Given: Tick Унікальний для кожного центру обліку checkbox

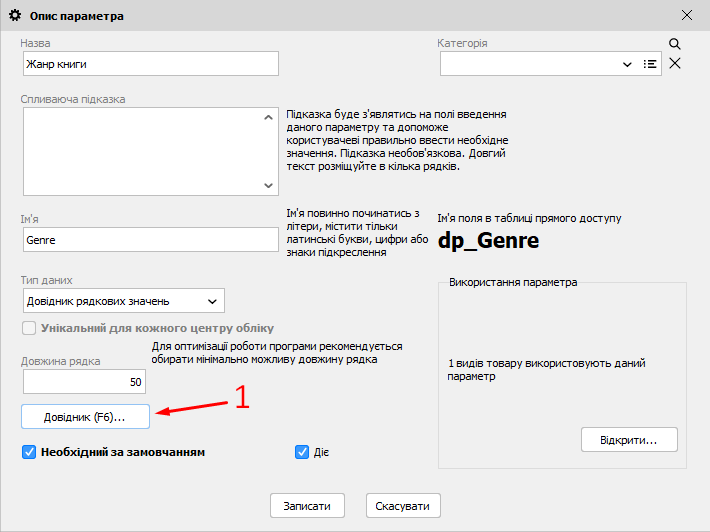Looking at the screenshot, I should (x=29, y=328).
